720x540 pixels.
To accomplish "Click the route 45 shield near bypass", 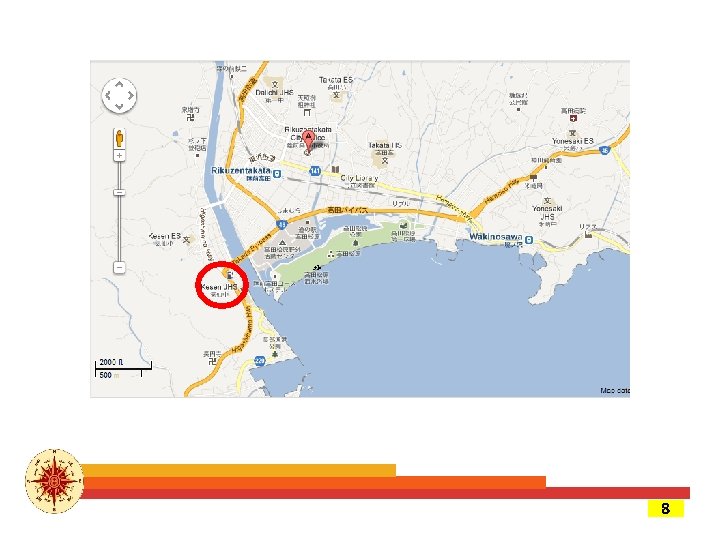I will (x=281, y=225).
